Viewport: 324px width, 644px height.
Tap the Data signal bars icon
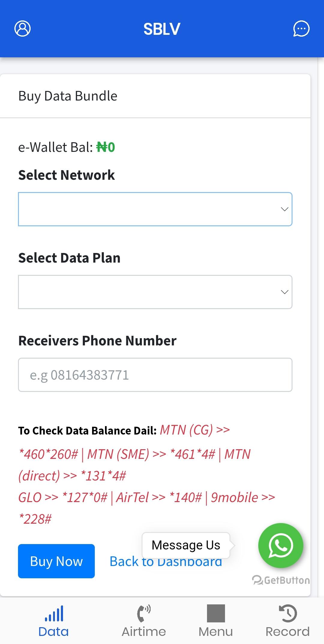54,613
